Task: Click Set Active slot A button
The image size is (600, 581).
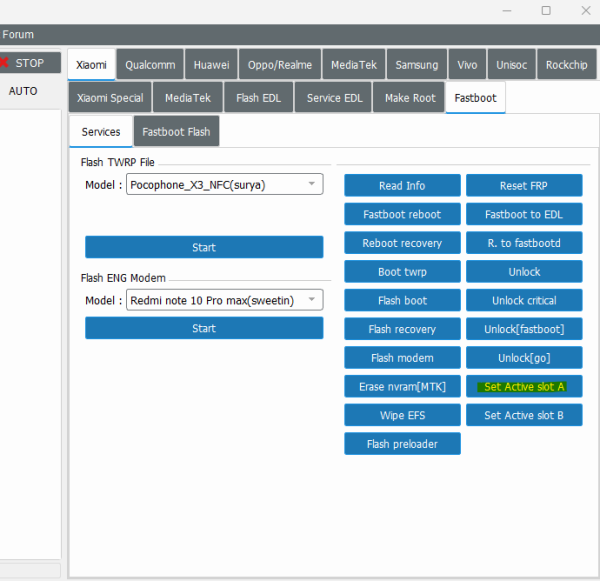Action: tap(524, 386)
